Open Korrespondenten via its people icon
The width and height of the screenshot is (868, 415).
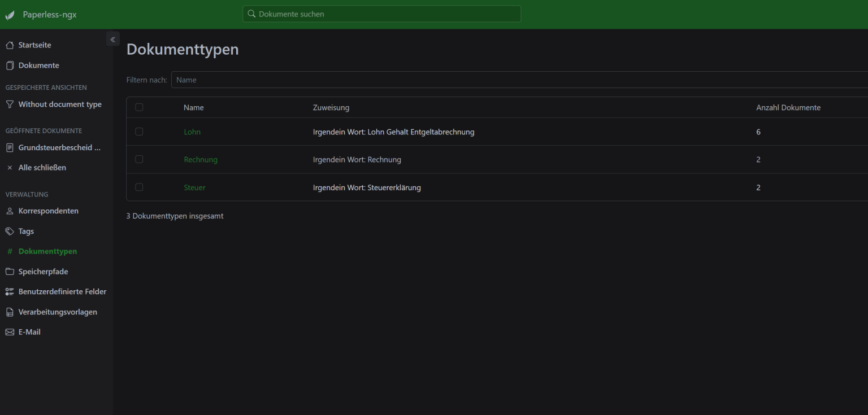tap(9, 211)
